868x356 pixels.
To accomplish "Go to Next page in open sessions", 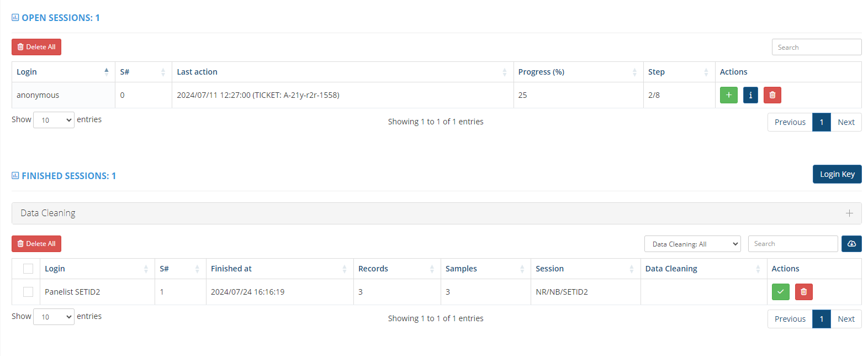I will (846, 122).
